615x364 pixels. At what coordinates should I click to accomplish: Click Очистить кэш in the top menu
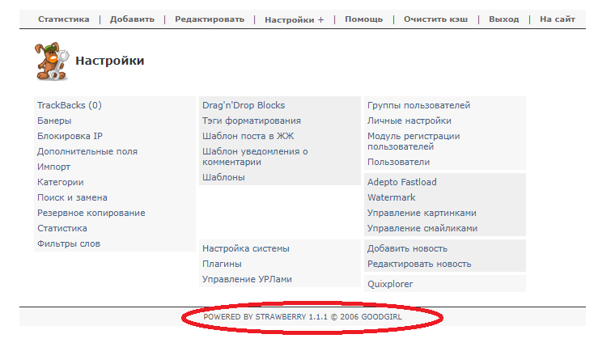pos(435,19)
